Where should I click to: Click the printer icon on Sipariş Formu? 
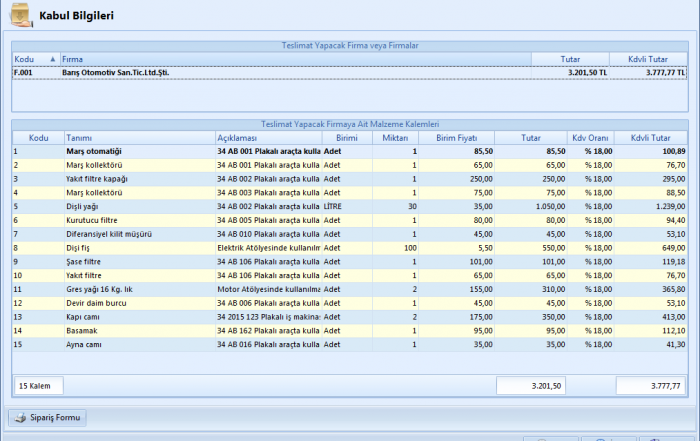coord(19,418)
